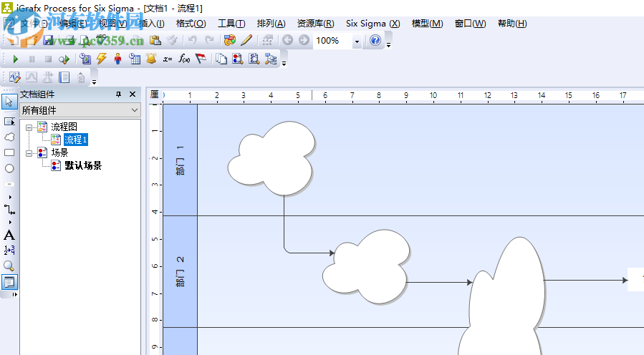The image size is (644, 355).
Task: Click the Save document icon
Action: [48, 40]
